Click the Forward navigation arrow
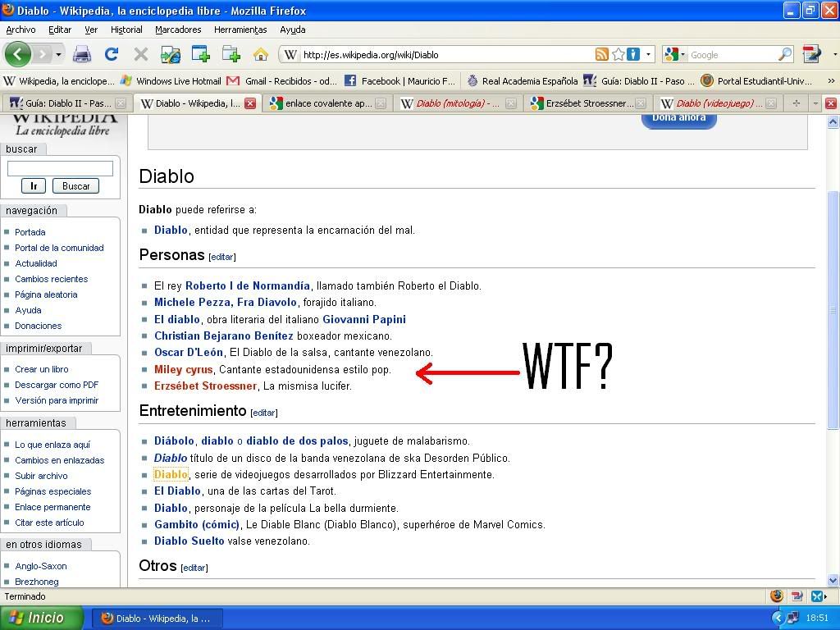Viewport: 840px width, 630px height. coord(42,54)
